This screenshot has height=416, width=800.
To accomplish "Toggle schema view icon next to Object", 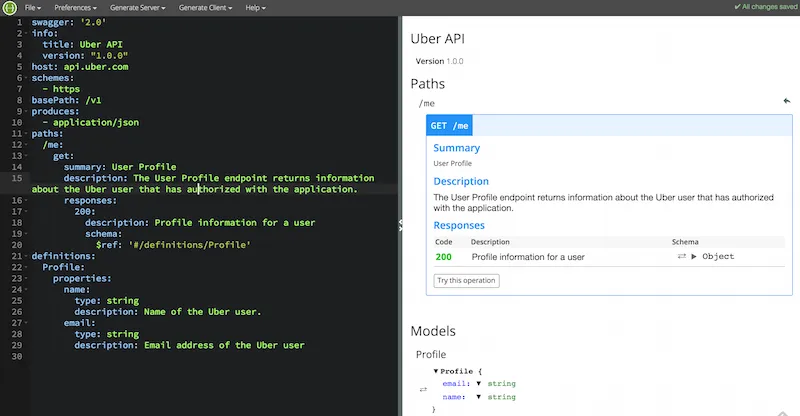I will [x=682, y=256].
